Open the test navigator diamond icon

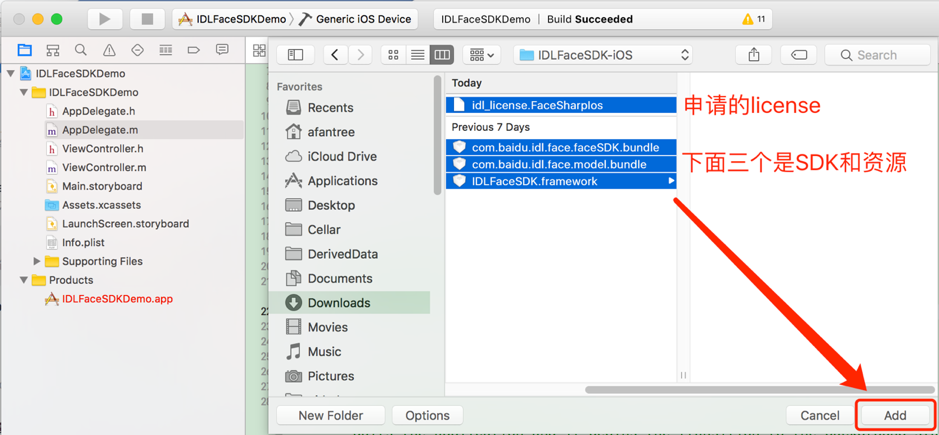[x=137, y=50]
